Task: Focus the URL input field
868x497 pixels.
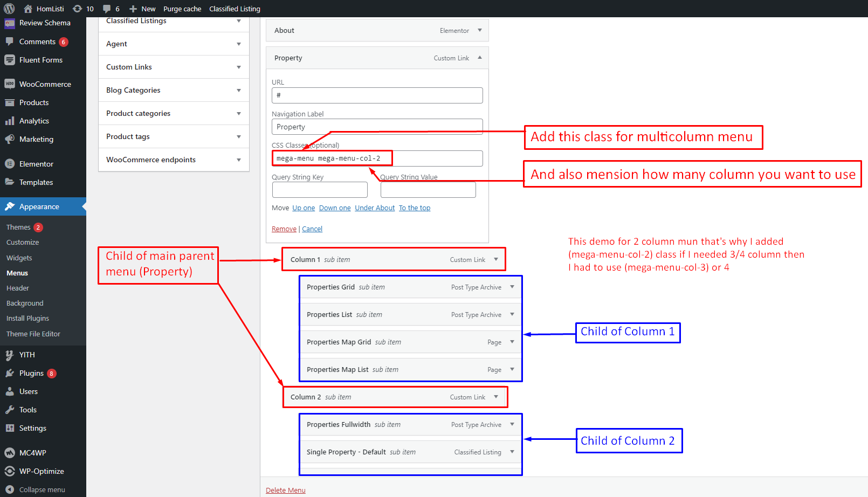Action: (377, 95)
